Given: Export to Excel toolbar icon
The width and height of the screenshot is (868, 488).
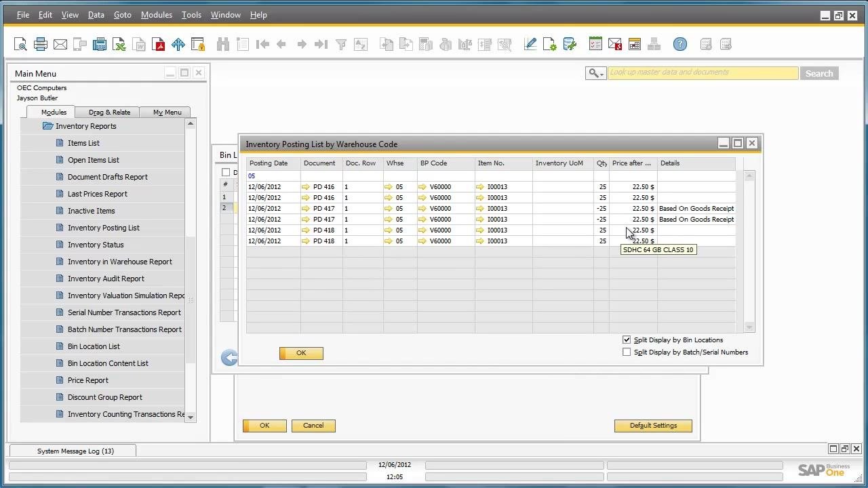Looking at the screenshot, I should coord(119,45).
